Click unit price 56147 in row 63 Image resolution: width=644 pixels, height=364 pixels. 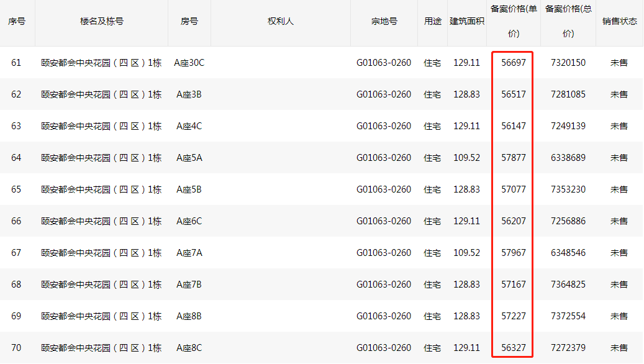click(514, 126)
